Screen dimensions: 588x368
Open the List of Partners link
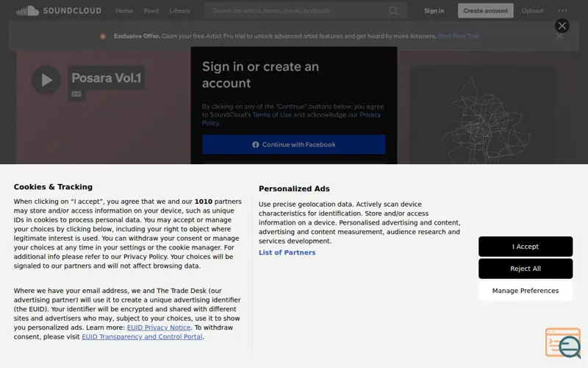pyautogui.click(x=287, y=252)
